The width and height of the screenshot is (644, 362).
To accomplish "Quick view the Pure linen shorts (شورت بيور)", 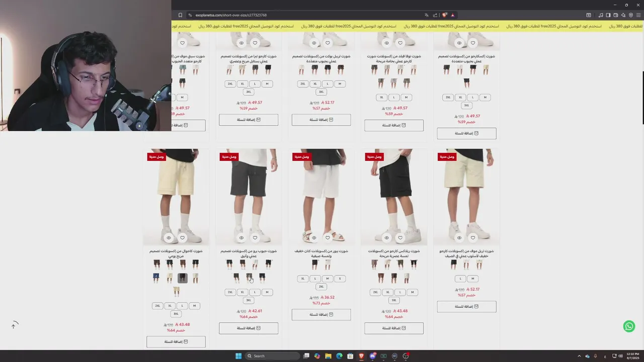I will 314,238.
